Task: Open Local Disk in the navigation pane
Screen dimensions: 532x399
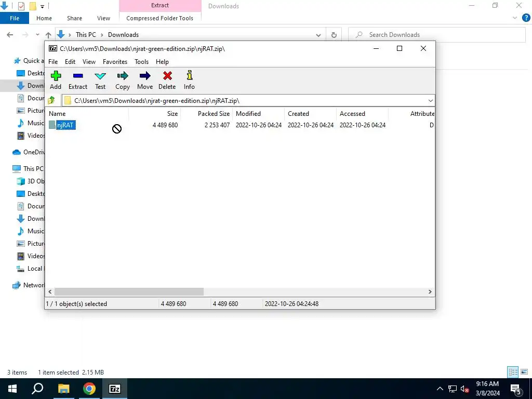Action: 31,269
